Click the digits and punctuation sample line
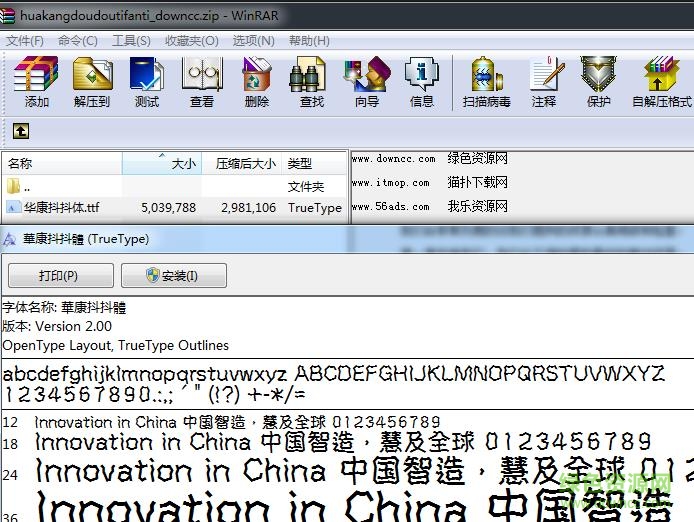 pyautogui.click(x=154, y=394)
